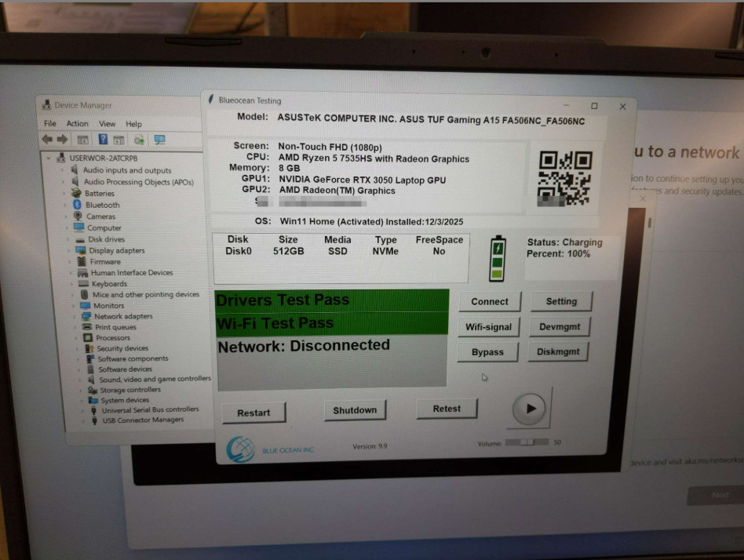The width and height of the screenshot is (744, 560).
Task: Click the Connect button
Action: tap(490, 302)
